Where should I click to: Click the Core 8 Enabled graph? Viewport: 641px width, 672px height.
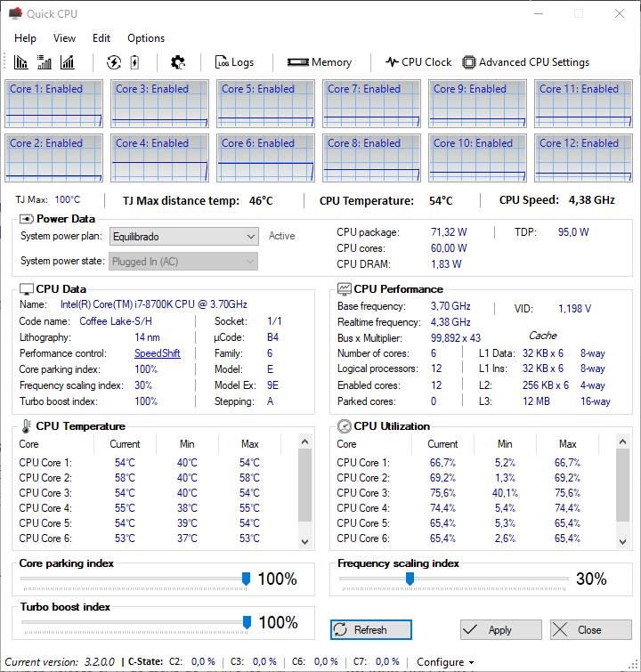(371, 158)
